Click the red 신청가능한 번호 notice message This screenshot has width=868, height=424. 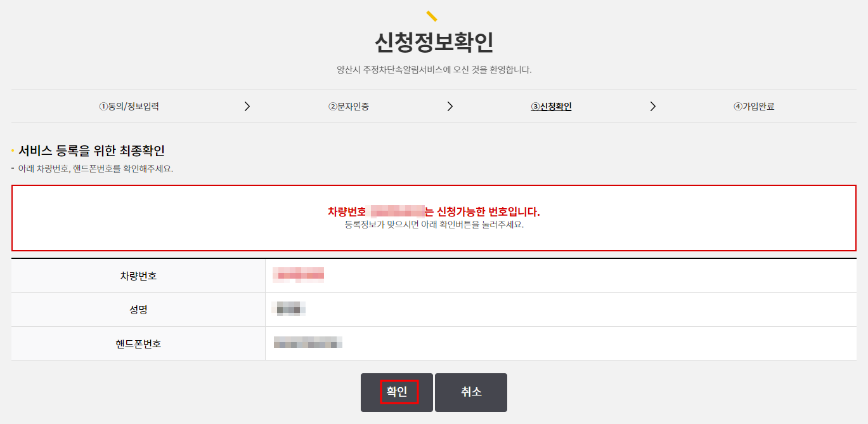[x=434, y=211]
